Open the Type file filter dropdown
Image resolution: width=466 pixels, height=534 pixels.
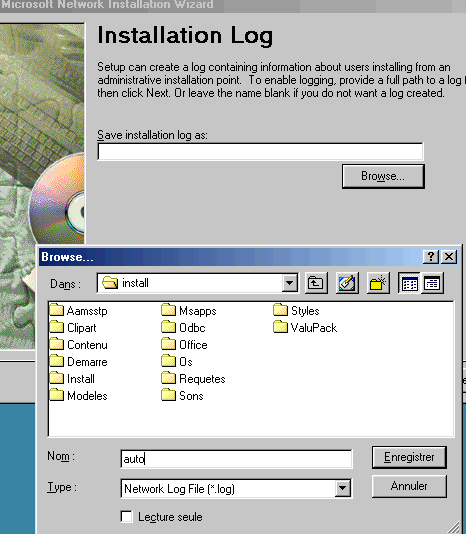[342, 489]
